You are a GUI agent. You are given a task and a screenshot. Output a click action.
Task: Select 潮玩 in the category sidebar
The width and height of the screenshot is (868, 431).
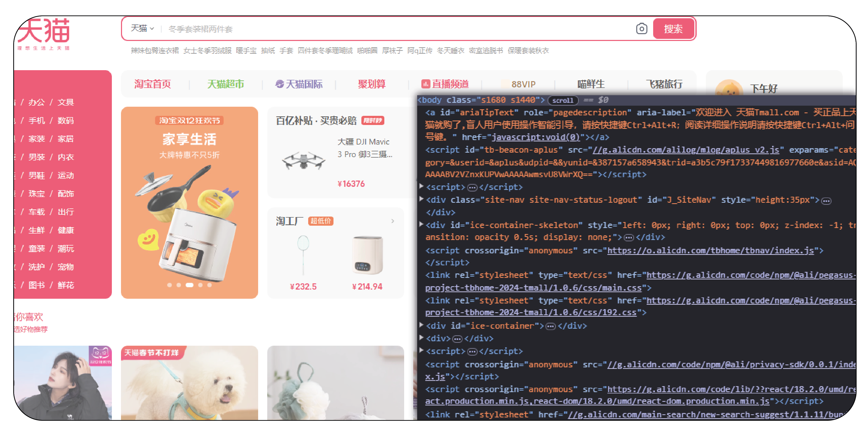click(x=66, y=249)
